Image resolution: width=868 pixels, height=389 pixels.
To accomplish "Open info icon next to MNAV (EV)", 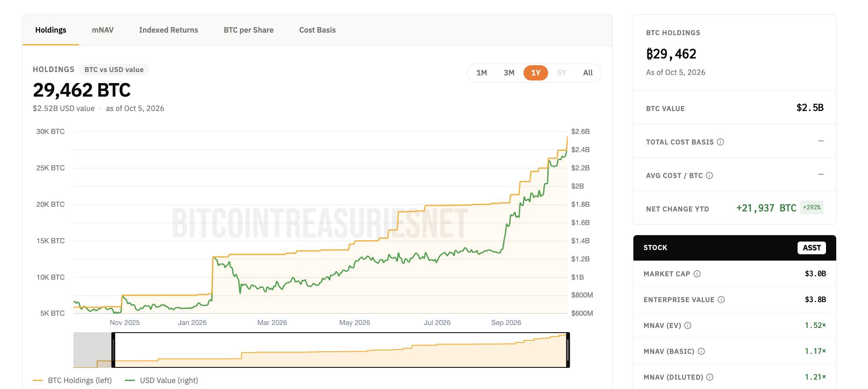I will tap(688, 325).
